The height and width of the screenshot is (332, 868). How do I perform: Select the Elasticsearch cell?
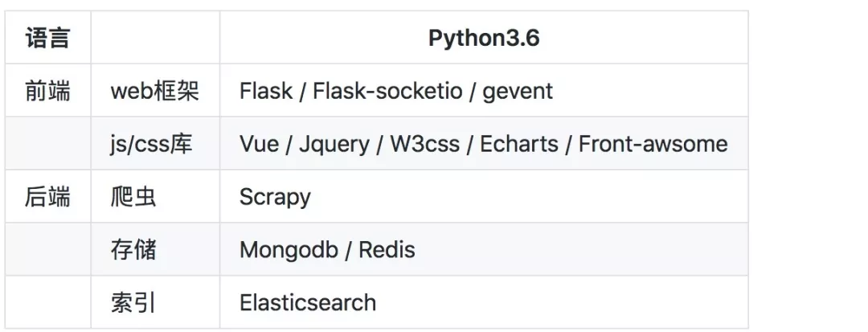(308, 303)
